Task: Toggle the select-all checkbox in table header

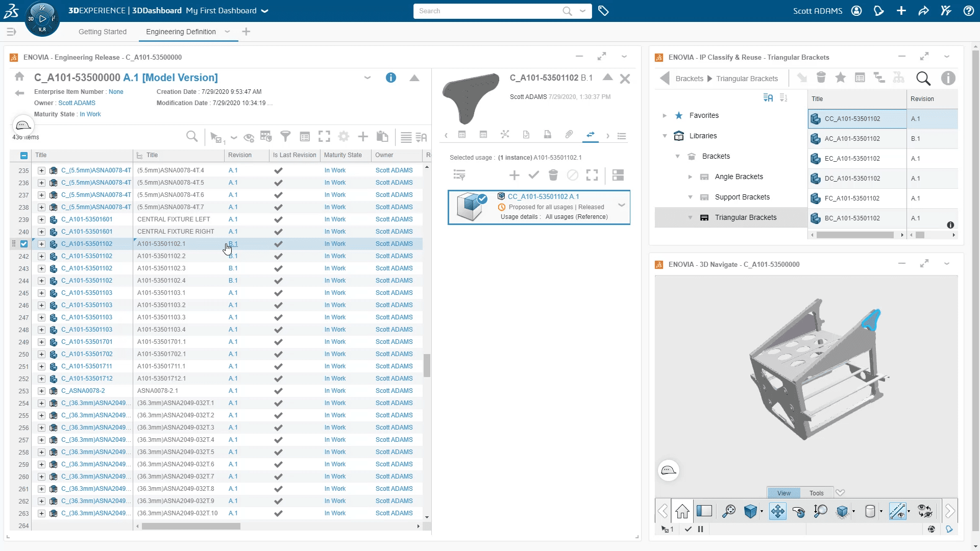Action: [x=24, y=155]
